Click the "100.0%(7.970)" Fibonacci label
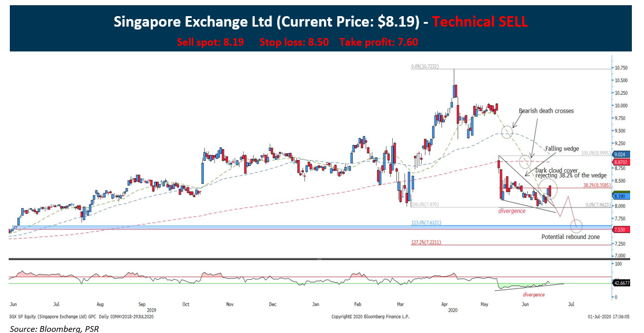 point(425,204)
